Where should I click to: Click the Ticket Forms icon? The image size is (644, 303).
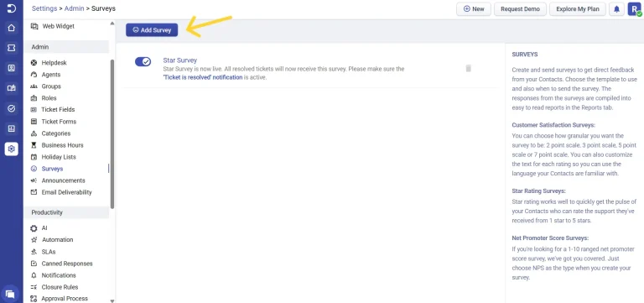point(34,122)
